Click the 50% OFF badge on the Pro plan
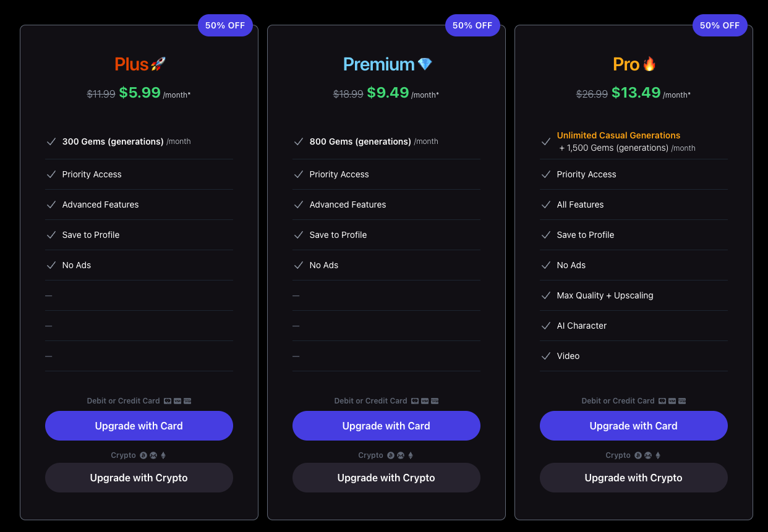The image size is (768, 532). tap(720, 25)
